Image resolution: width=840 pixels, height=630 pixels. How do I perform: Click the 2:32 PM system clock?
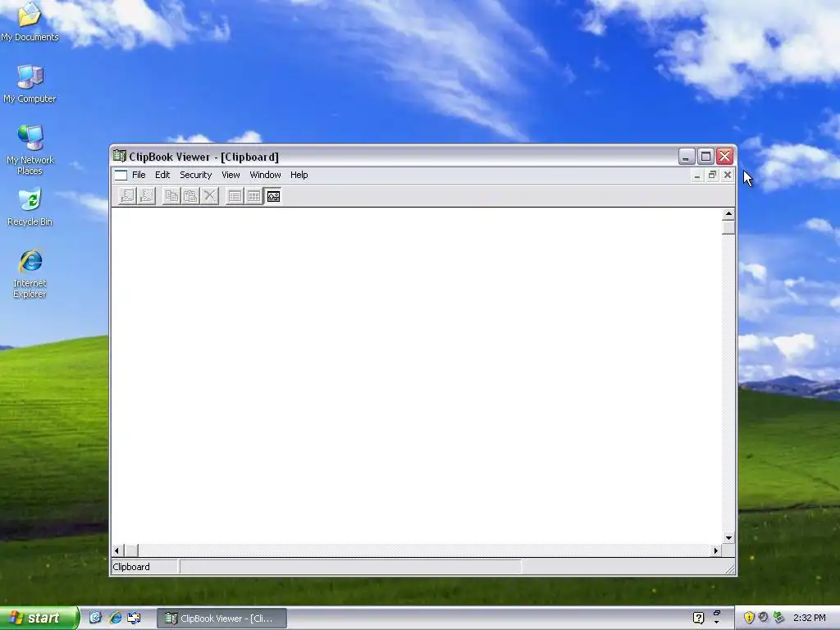pyautogui.click(x=810, y=619)
